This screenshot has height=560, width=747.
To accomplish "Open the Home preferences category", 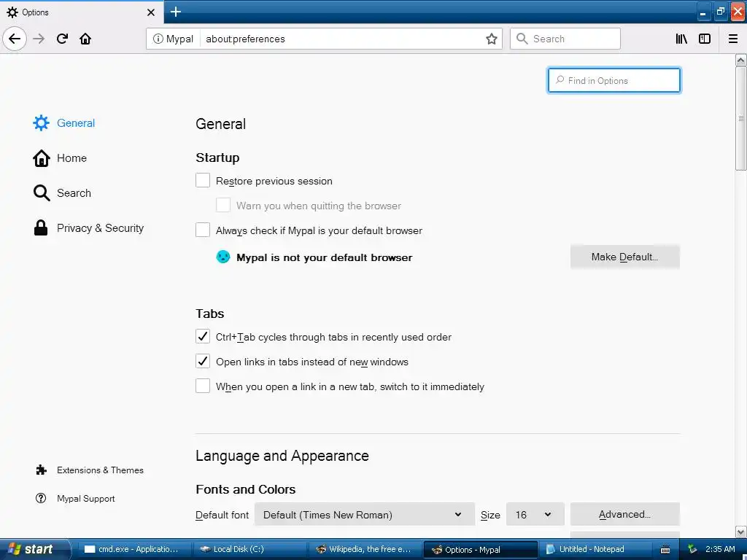I will click(60, 158).
